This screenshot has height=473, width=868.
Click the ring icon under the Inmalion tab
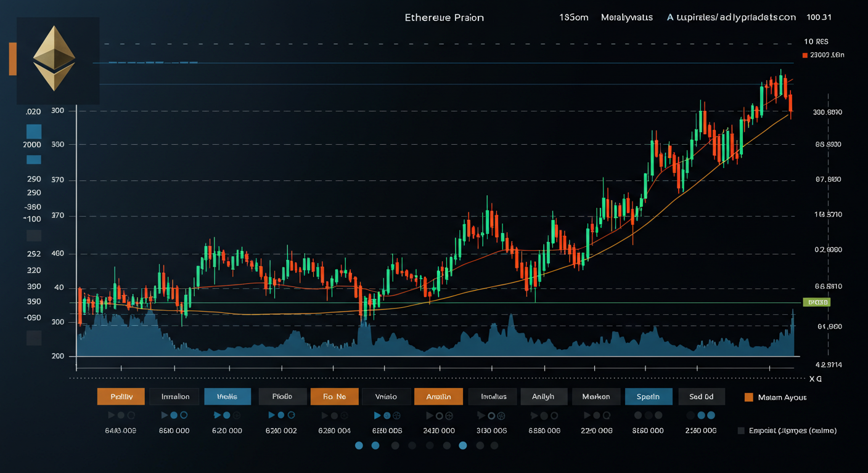click(185, 416)
